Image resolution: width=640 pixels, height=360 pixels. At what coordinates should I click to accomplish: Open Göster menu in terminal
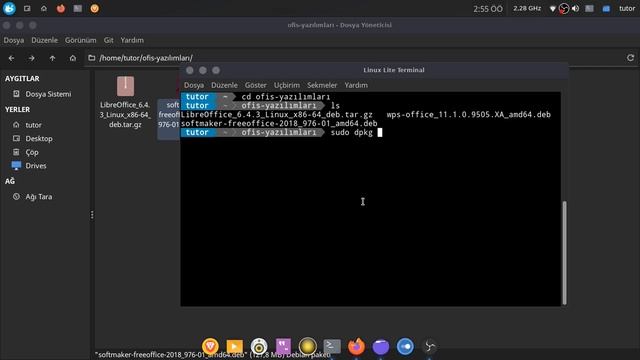pyautogui.click(x=256, y=85)
